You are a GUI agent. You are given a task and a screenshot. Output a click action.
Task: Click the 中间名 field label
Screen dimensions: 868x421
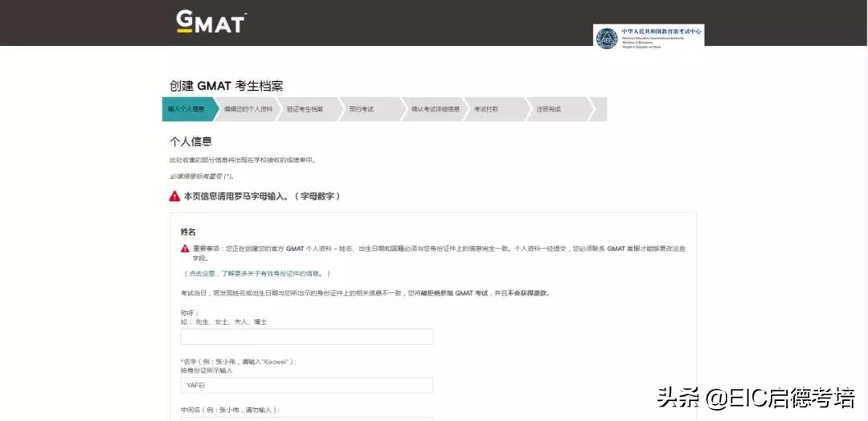tap(231, 411)
